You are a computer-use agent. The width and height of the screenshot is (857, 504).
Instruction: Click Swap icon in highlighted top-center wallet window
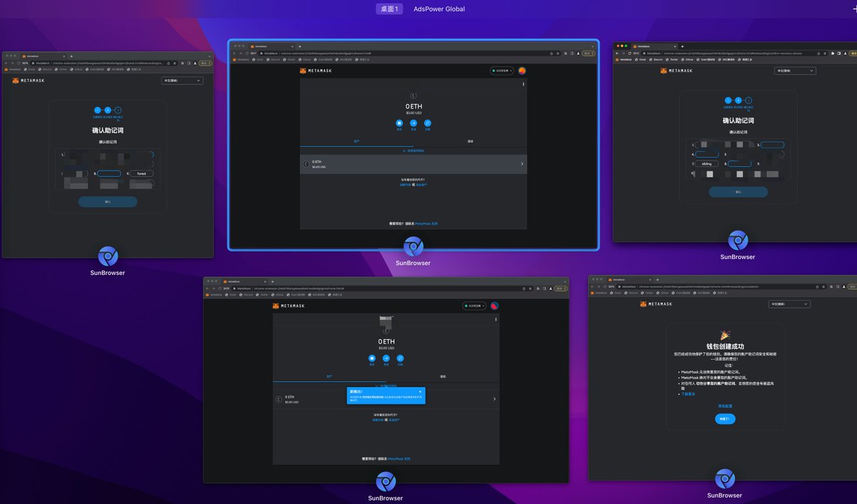[x=428, y=123]
